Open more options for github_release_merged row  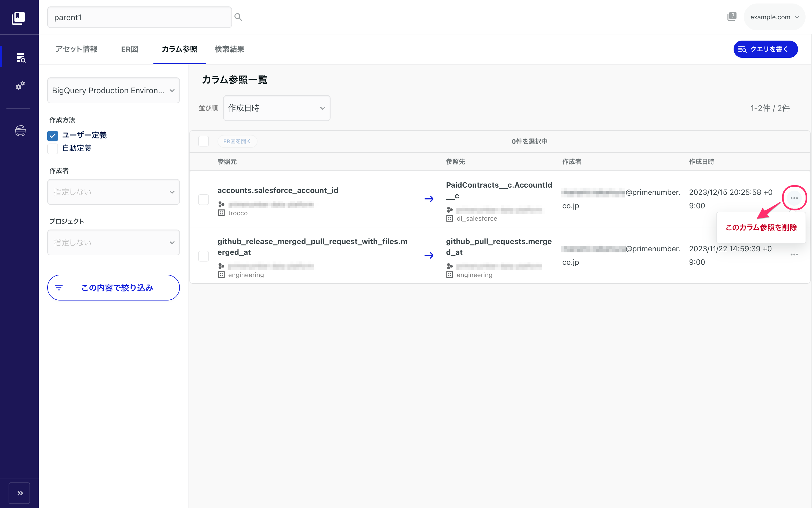[x=794, y=254]
